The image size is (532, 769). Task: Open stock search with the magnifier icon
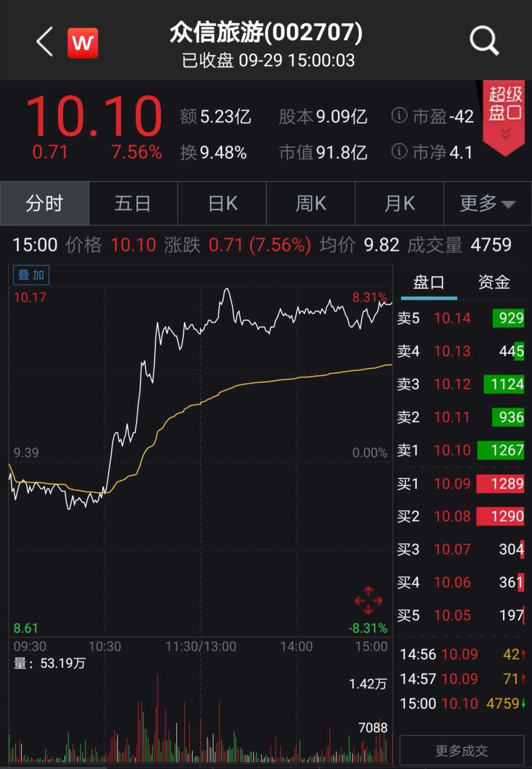tap(484, 40)
